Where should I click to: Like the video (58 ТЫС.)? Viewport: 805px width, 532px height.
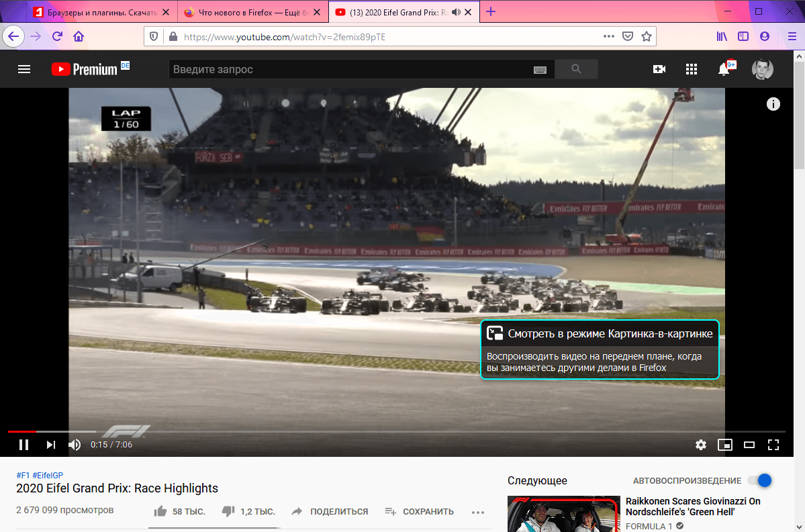point(179,511)
